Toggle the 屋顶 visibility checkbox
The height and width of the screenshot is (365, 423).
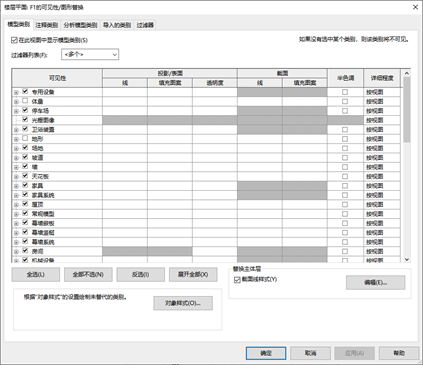[x=25, y=204]
